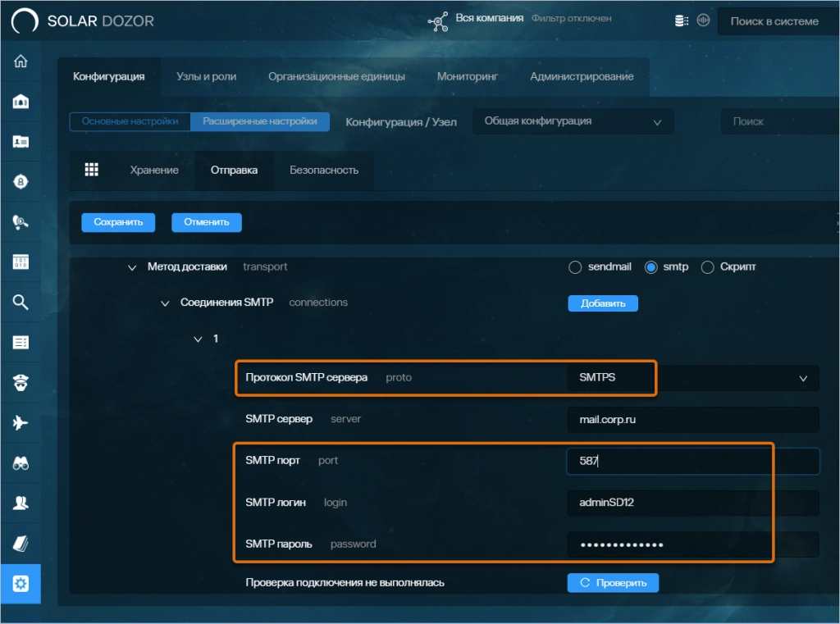Click the SMTP порт input field

tap(692, 461)
